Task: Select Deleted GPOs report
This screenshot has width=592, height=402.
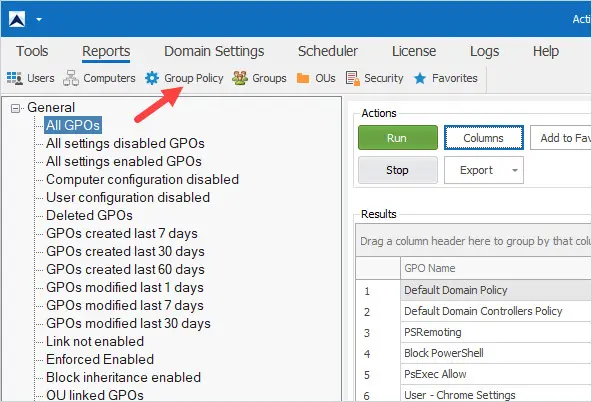Action: pyautogui.click(x=89, y=216)
